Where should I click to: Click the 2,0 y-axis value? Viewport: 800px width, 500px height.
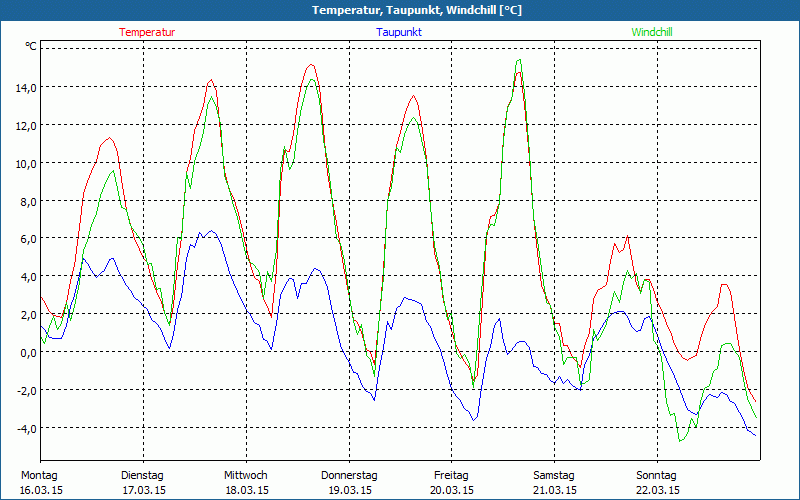(x=29, y=314)
